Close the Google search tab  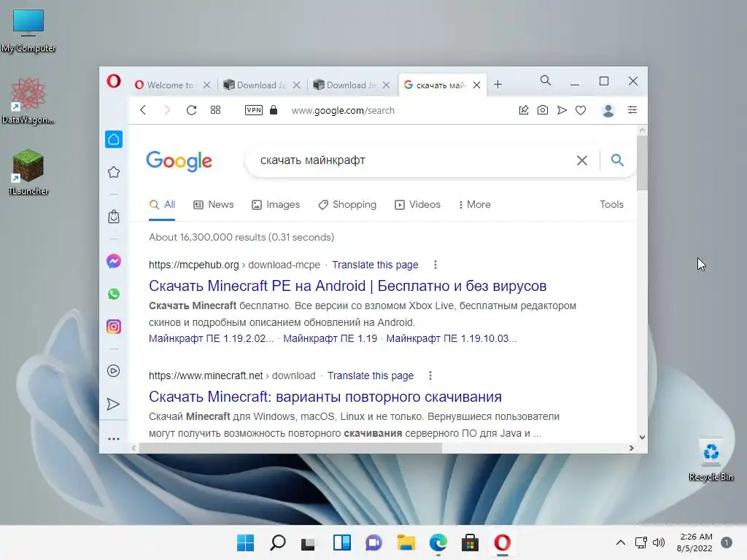coord(476,85)
